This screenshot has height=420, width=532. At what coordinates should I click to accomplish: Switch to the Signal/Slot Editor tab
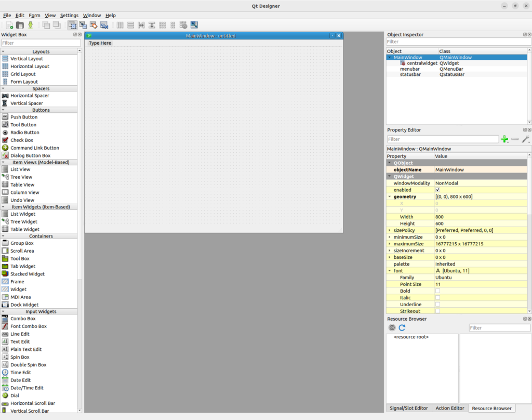408,408
